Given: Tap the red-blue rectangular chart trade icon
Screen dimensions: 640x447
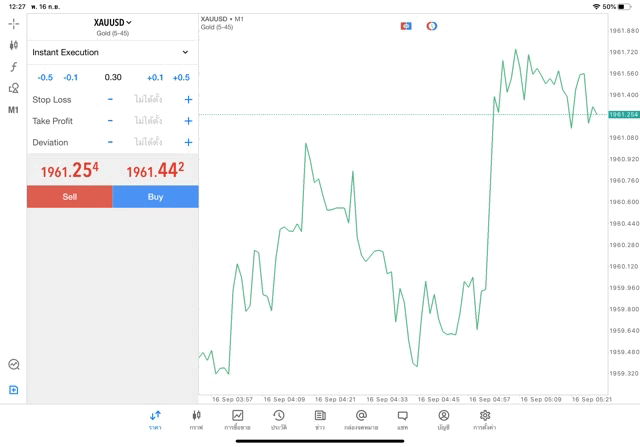Looking at the screenshot, I should pos(406,26).
